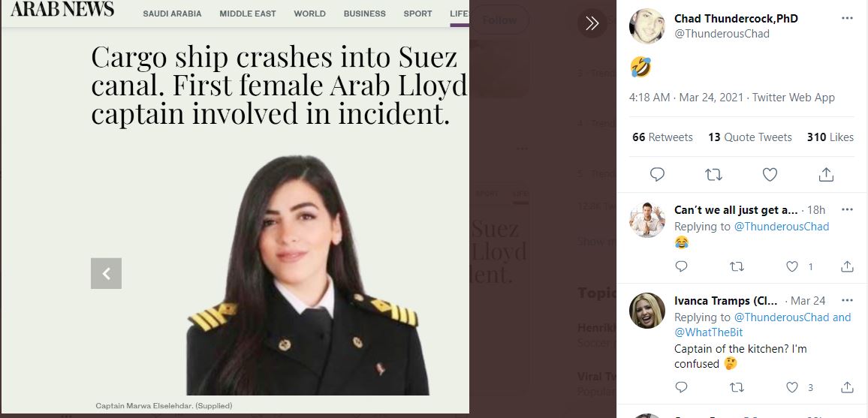Open Chad Thundercock's profile picture
Screen dimensions: 868x418
(646, 26)
